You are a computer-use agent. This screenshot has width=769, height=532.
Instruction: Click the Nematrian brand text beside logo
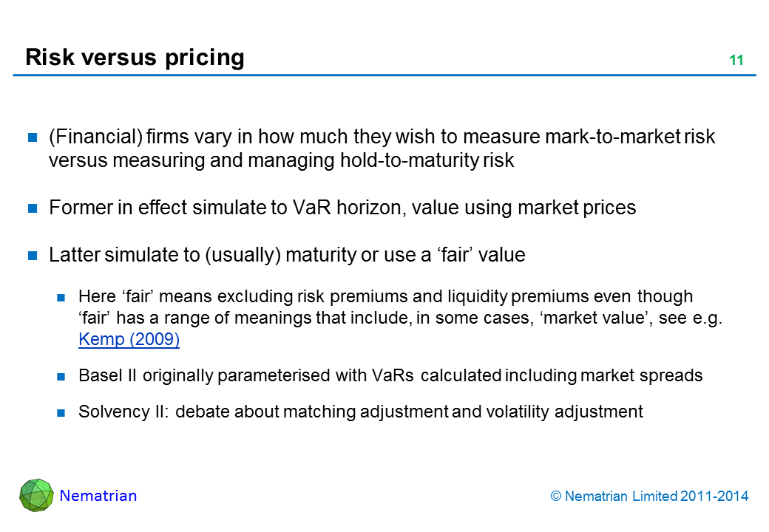pos(98,496)
